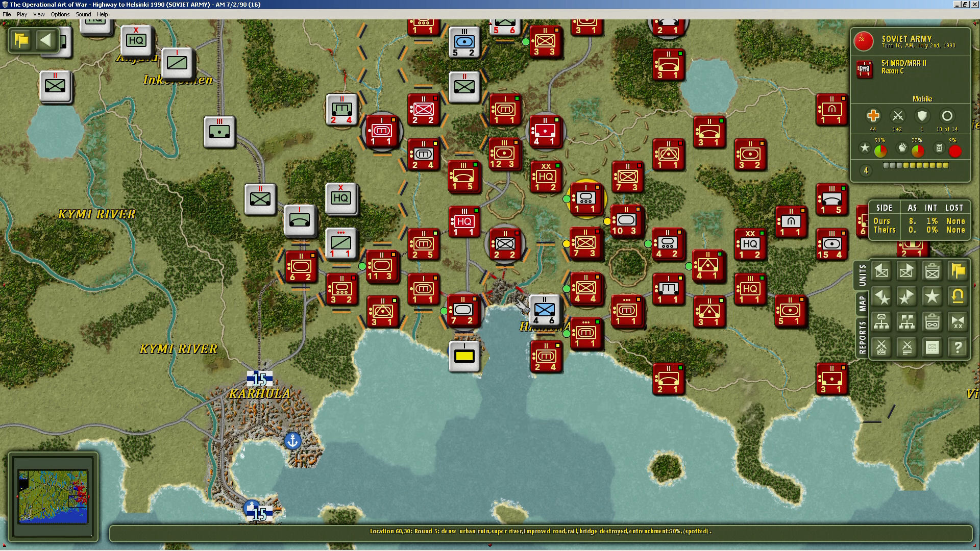
Task: Open the Help menu
Action: coord(102,14)
